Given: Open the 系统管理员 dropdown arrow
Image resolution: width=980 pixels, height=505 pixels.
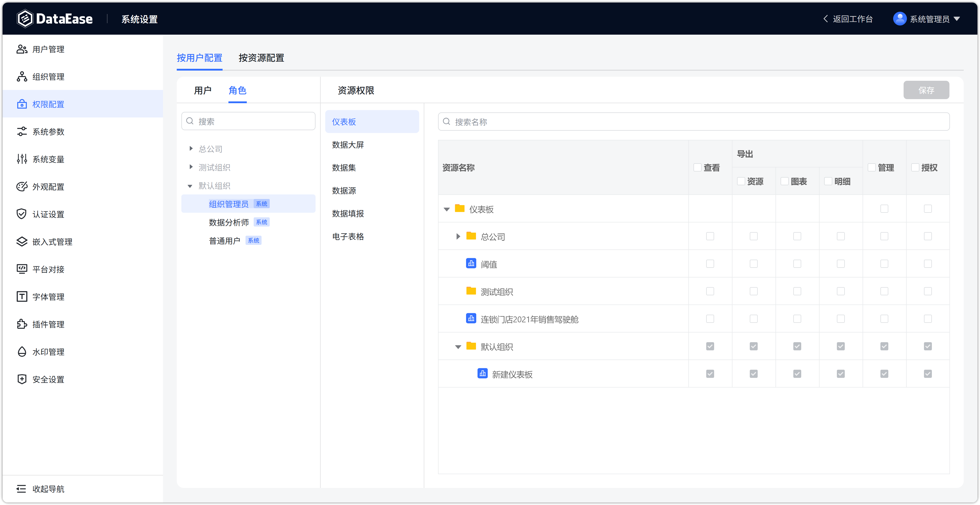Looking at the screenshot, I should [x=957, y=19].
